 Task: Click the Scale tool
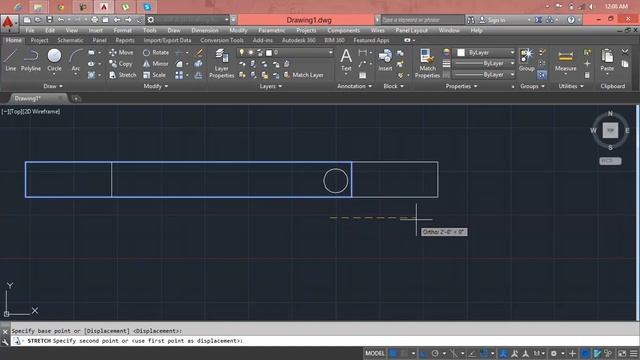click(154, 75)
